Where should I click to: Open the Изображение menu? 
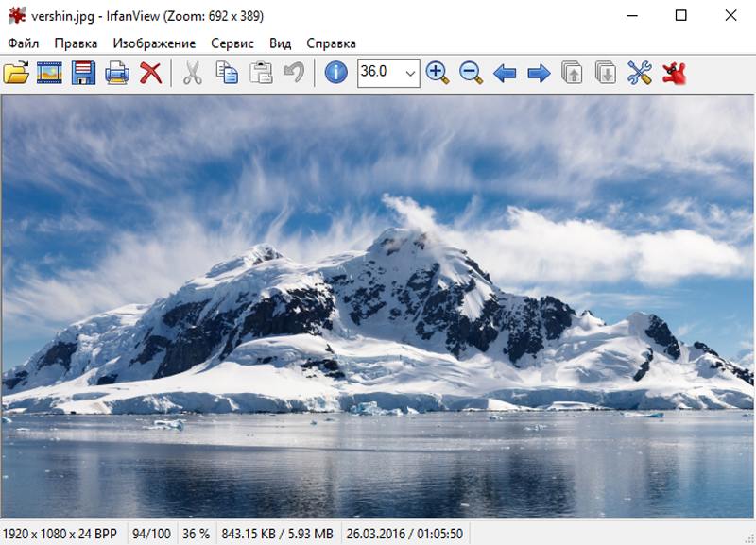(x=154, y=43)
